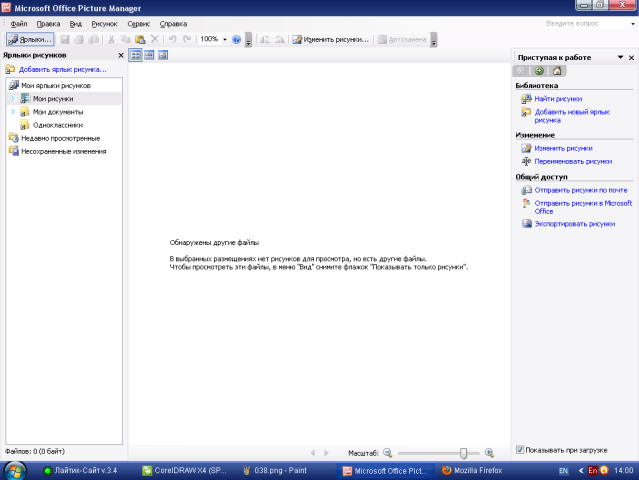The image size is (639, 480).
Task: Click the Copy icon
Action: click(126, 40)
